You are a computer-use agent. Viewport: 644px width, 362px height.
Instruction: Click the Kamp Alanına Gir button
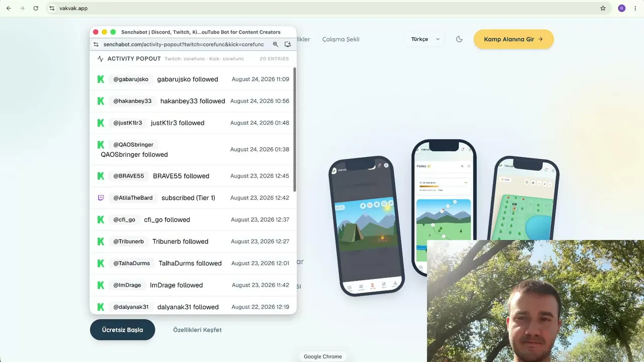coord(514,39)
